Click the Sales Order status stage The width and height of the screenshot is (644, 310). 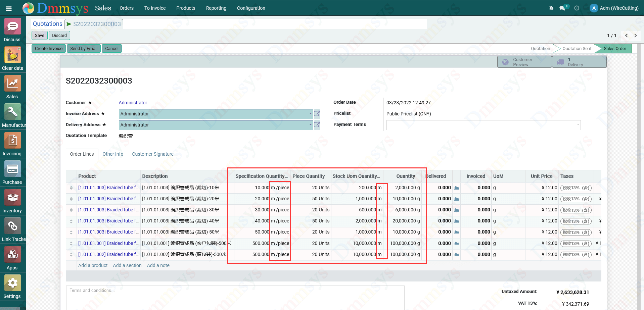tap(615, 49)
